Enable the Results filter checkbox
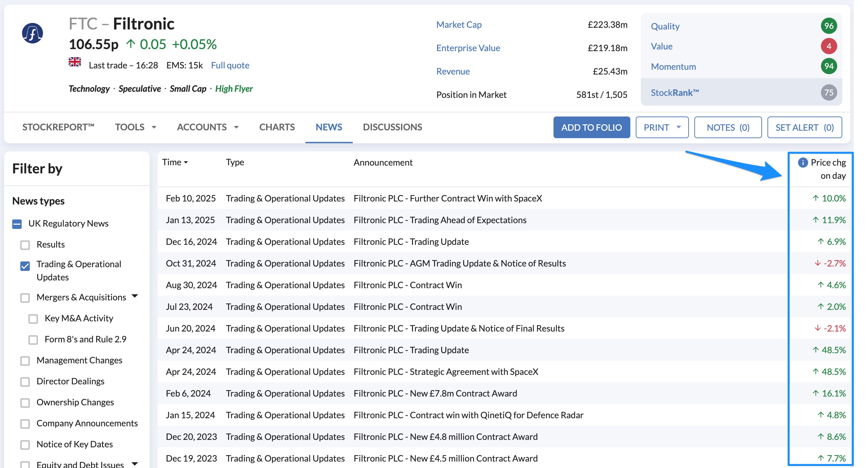 (x=25, y=245)
